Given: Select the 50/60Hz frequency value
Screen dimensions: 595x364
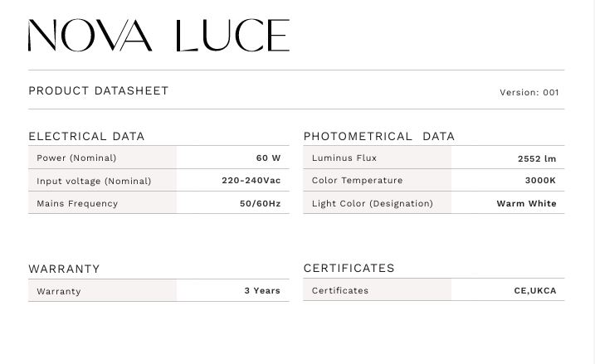Looking at the screenshot, I should point(260,204).
